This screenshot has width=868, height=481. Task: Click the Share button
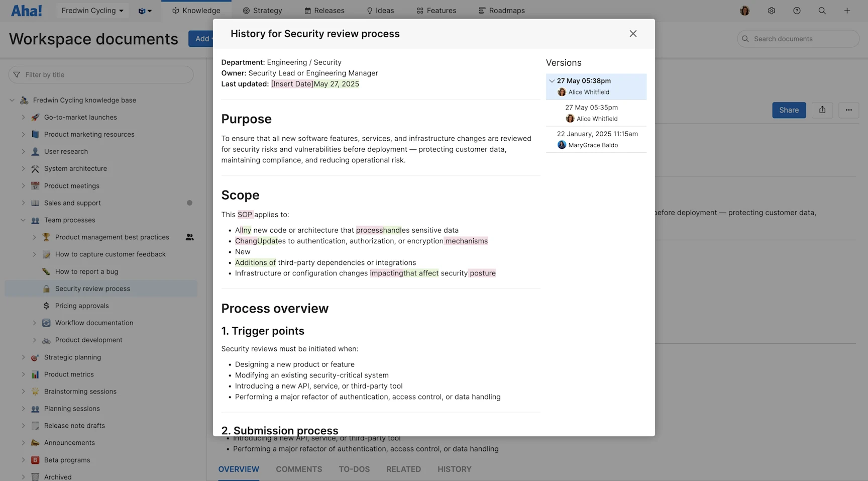coord(789,110)
